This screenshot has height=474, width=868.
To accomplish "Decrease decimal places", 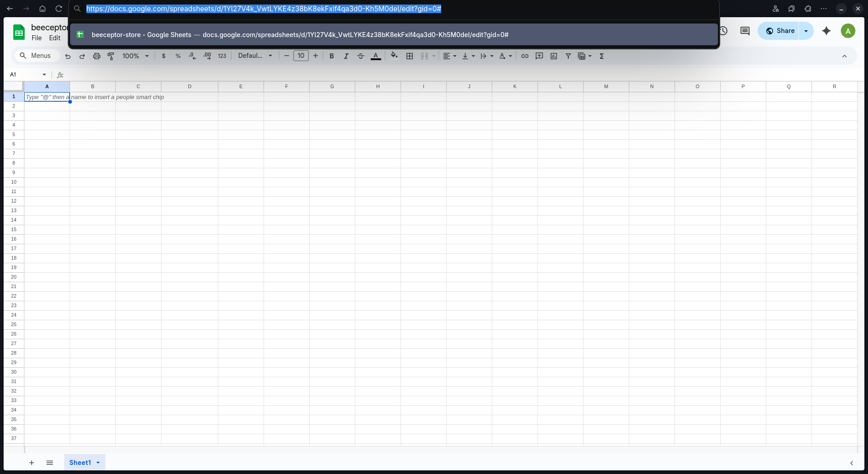I will coord(192,56).
